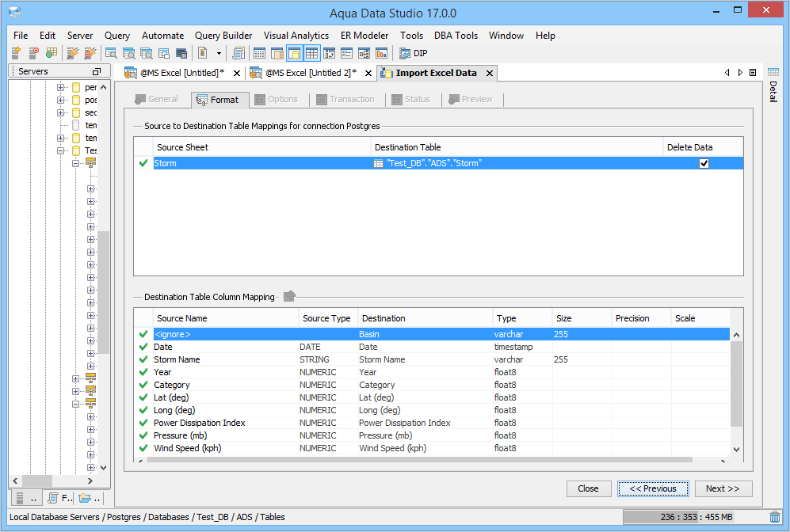This screenshot has width=790, height=532.
Task: Toggle the highlighted database cylinder window icon
Action: [294, 53]
